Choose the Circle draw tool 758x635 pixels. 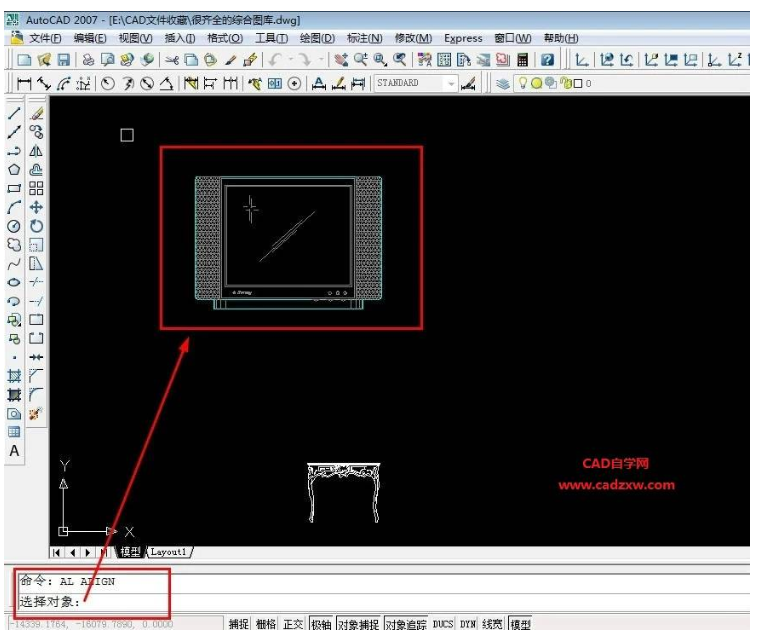pyautogui.click(x=14, y=226)
